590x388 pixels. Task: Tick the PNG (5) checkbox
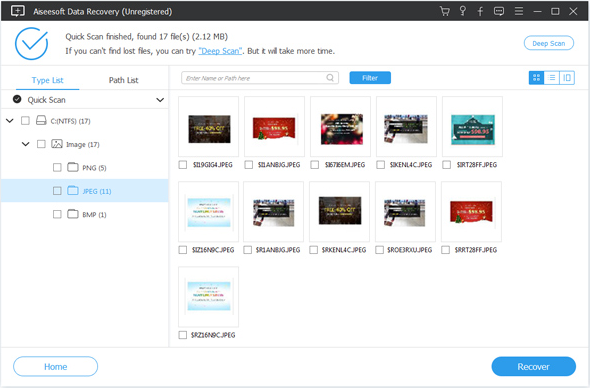57,167
